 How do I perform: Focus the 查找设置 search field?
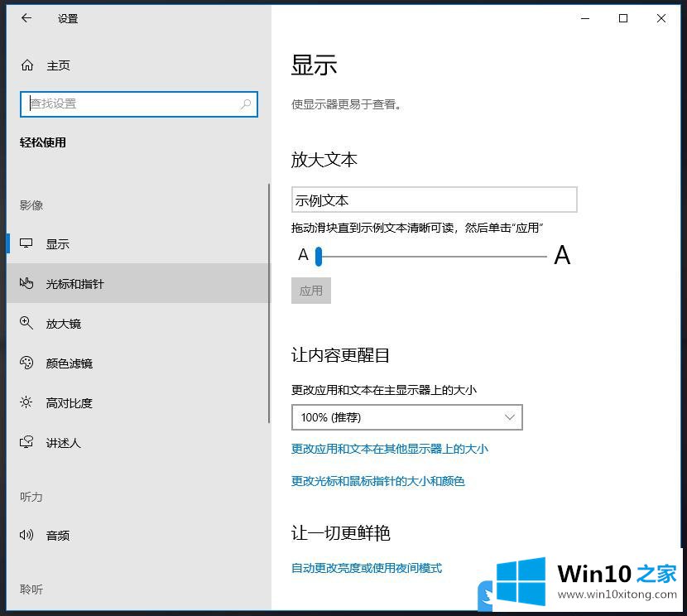132,104
